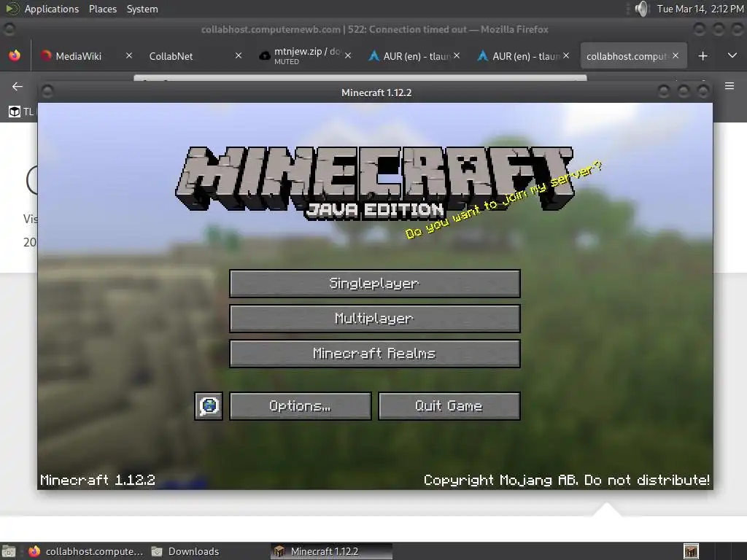Start a Singleplayer game
Viewport: 747px width, 560px height.
374,284
